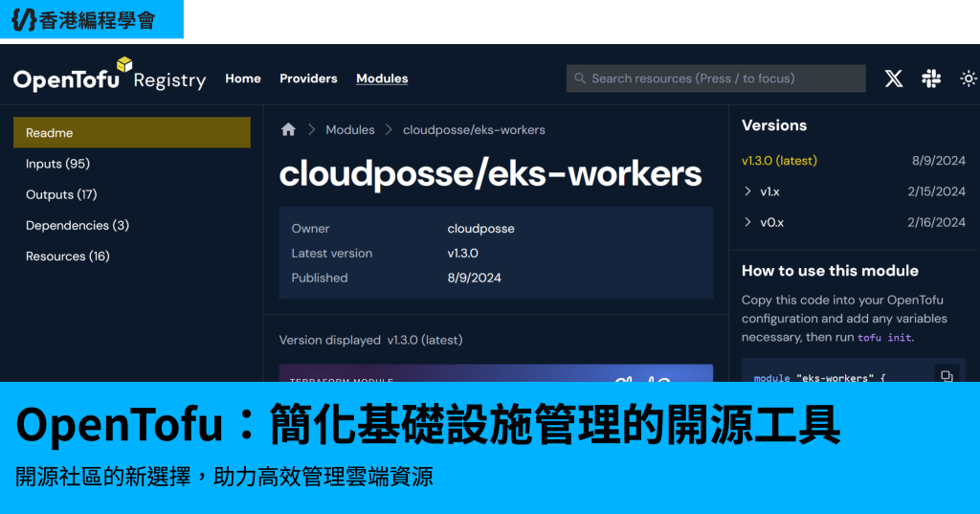Click the cloudposse/eks-workers page title

click(490, 173)
